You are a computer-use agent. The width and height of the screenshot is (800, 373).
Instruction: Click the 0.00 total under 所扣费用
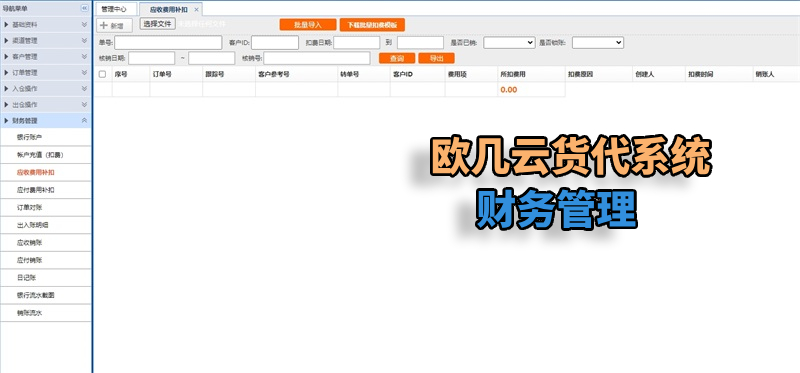(509, 90)
